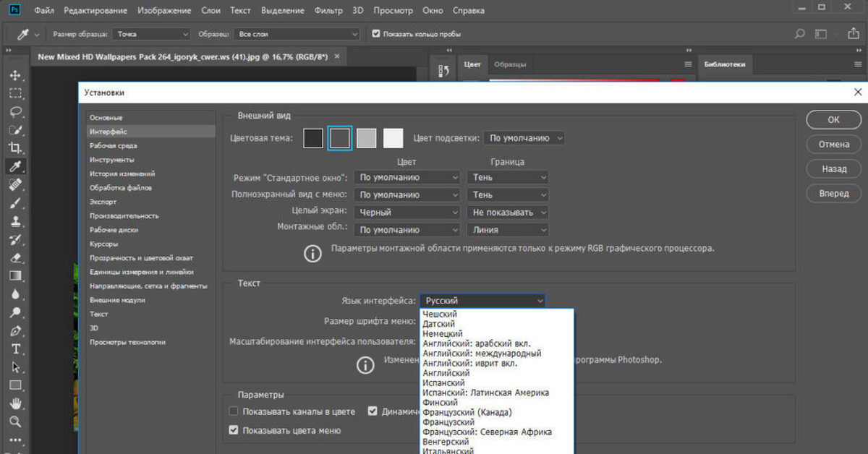Choose the lightest color theme swatch
The width and height of the screenshot is (868, 454).
point(393,138)
